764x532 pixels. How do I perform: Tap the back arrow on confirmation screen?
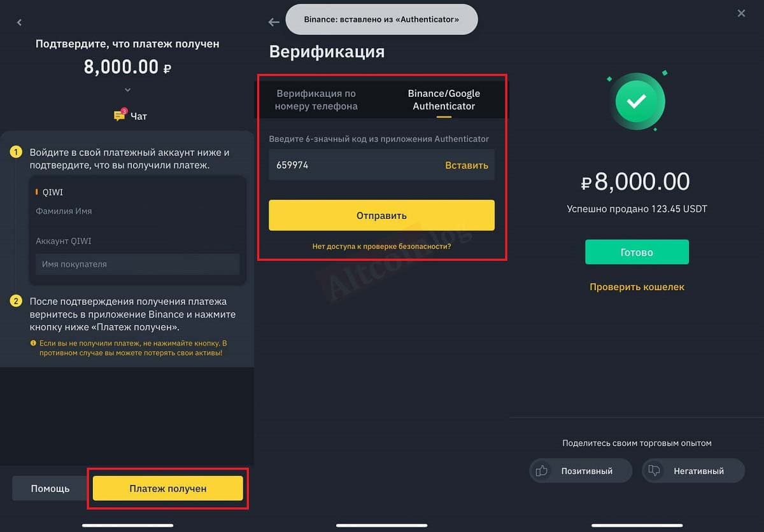click(19, 23)
